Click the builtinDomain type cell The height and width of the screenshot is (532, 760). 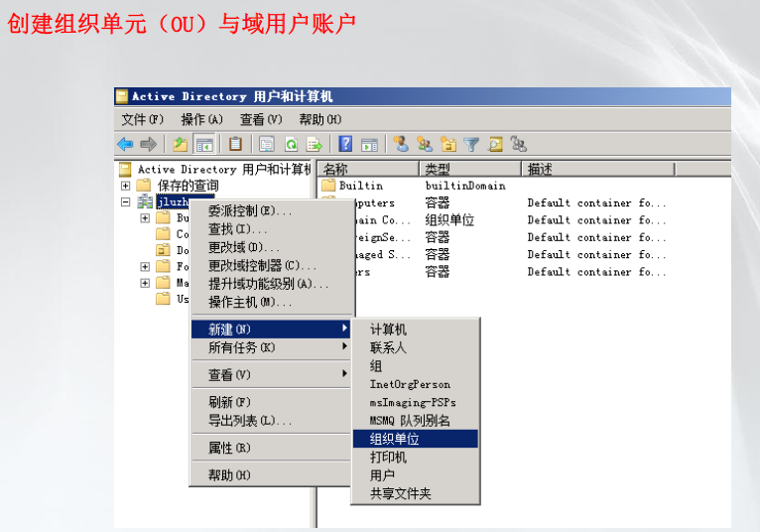click(465, 186)
